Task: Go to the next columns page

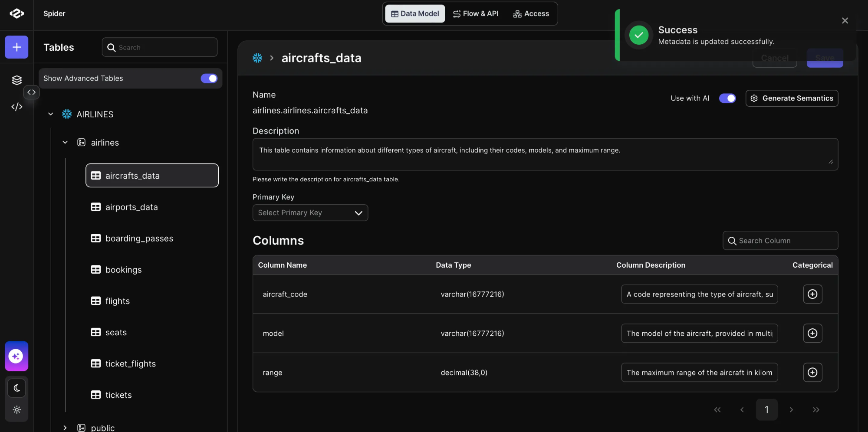Action: tap(791, 410)
